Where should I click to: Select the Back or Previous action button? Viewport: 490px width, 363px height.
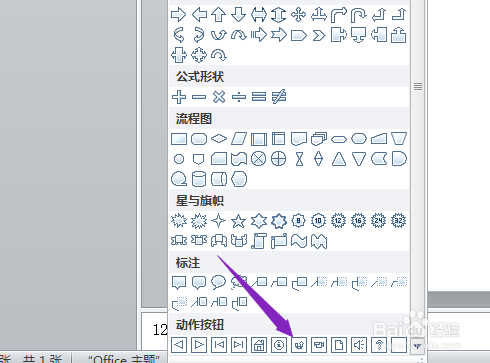pyautogui.click(x=179, y=345)
